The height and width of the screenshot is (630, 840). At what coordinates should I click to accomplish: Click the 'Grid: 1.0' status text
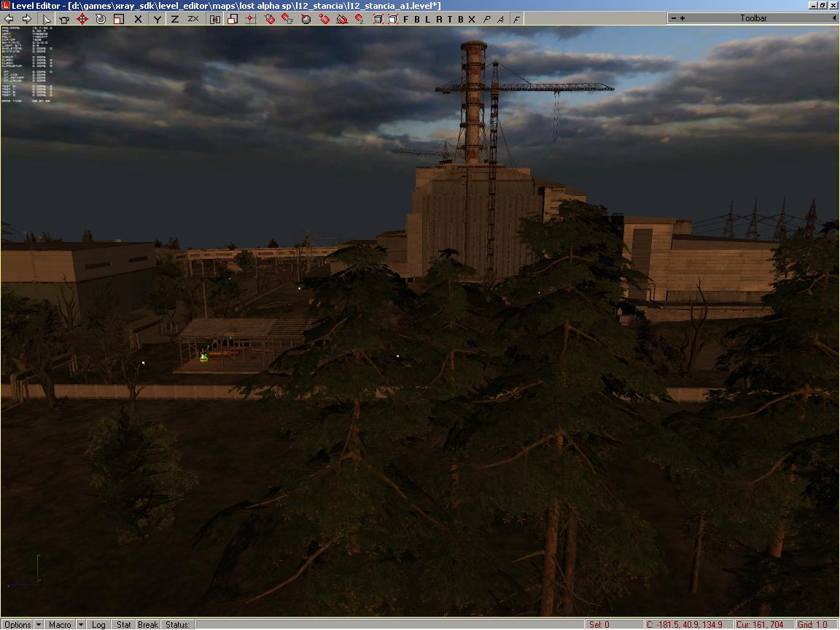click(x=812, y=625)
